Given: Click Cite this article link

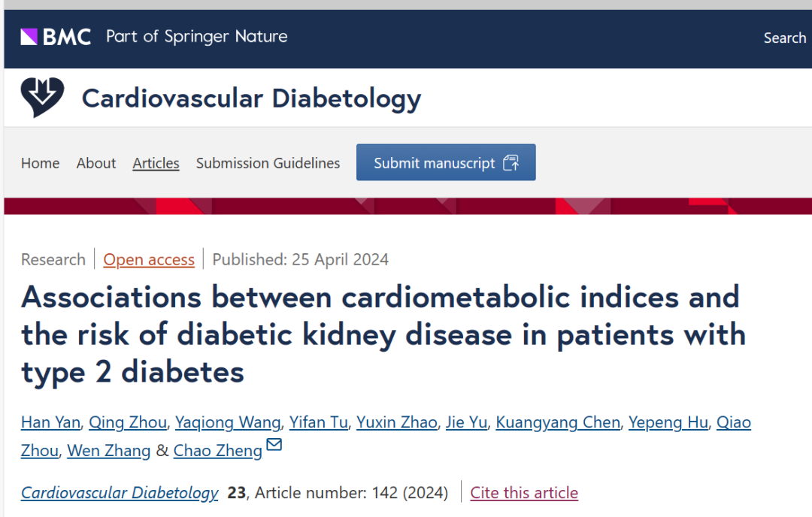Looking at the screenshot, I should [524, 493].
